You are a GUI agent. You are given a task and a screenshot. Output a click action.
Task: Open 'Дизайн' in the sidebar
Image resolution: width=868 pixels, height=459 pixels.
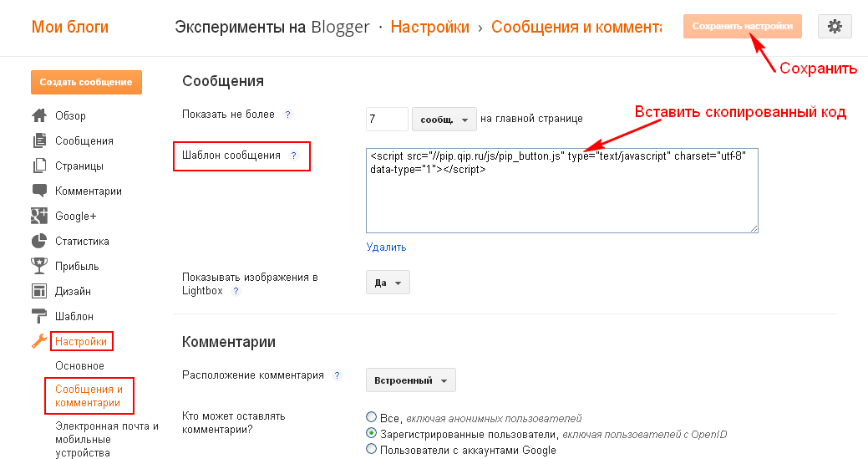pyautogui.click(x=73, y=291)
